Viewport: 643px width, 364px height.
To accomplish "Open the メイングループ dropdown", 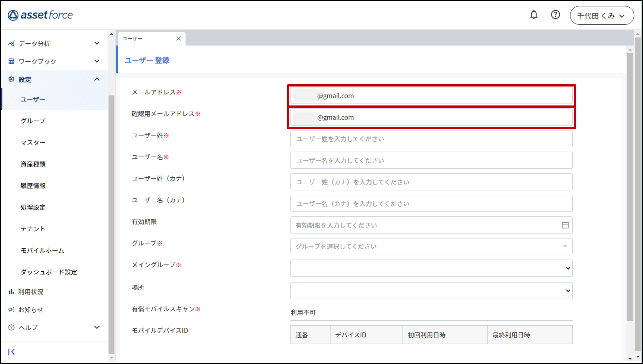I will pyautogui.click(x=431, y=268).
